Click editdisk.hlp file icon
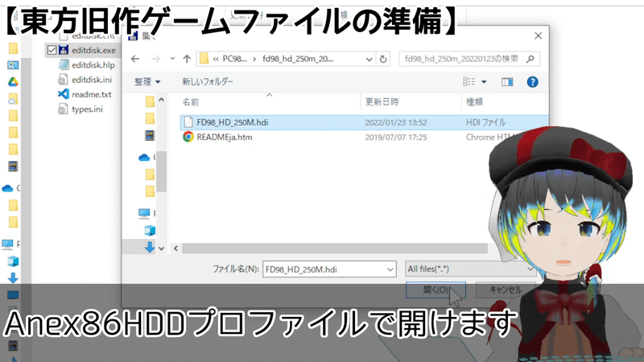The image size is (644, 362). [x=64, y=65]
